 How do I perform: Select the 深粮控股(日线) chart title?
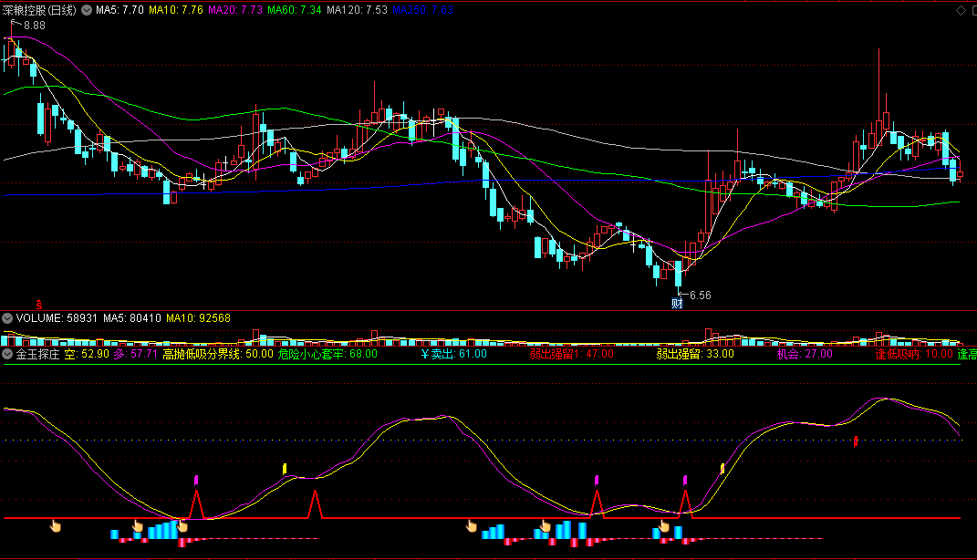[39, 10]
